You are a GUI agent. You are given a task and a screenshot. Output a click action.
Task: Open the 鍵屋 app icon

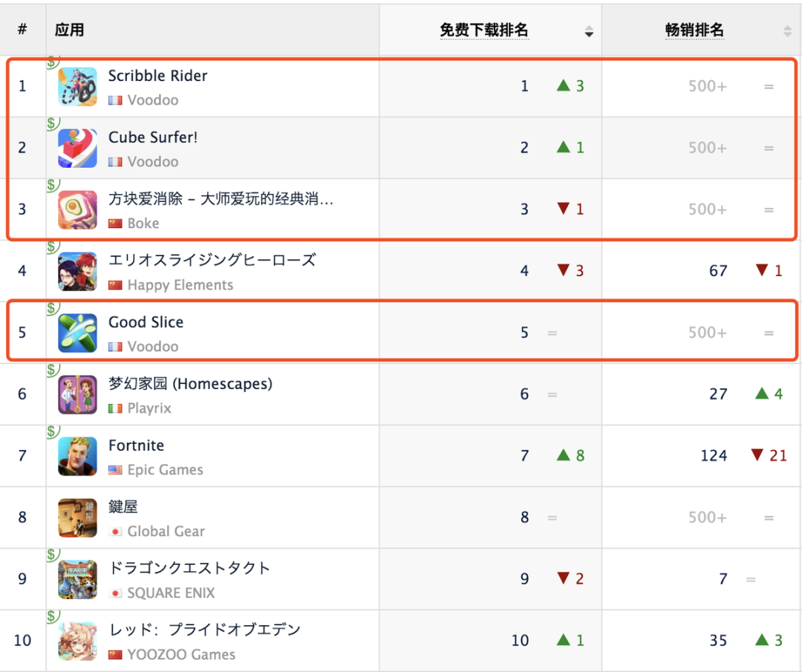pyautogui.click(x=77, y=518)
